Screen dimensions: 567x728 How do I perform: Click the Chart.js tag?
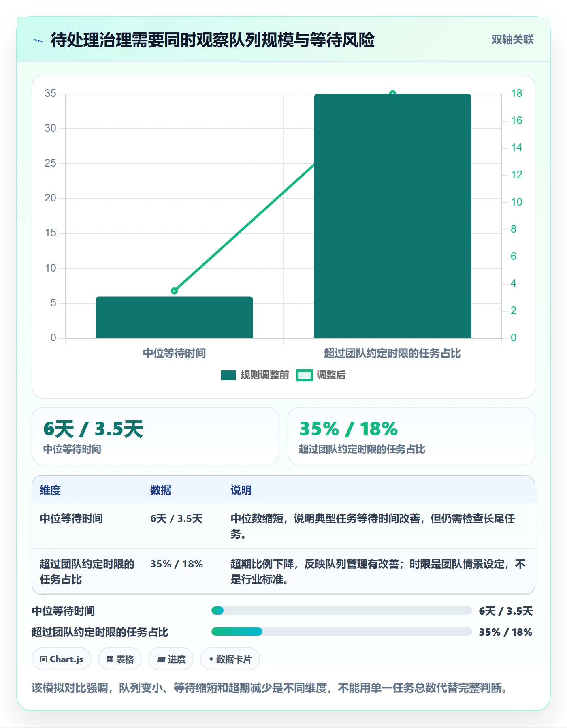coord(62,659)
